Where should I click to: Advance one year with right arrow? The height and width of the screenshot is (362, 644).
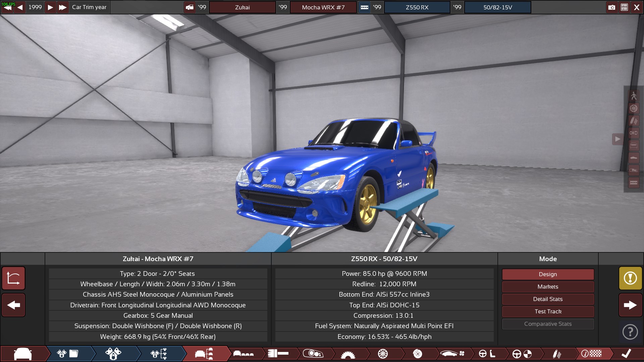[x=50, y=7]
